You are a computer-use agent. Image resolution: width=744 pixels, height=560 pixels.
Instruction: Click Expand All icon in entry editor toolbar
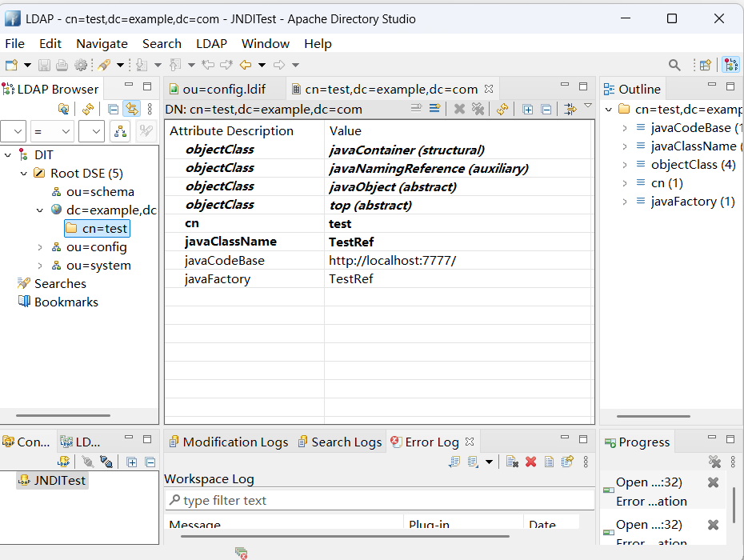coord(527,109)
